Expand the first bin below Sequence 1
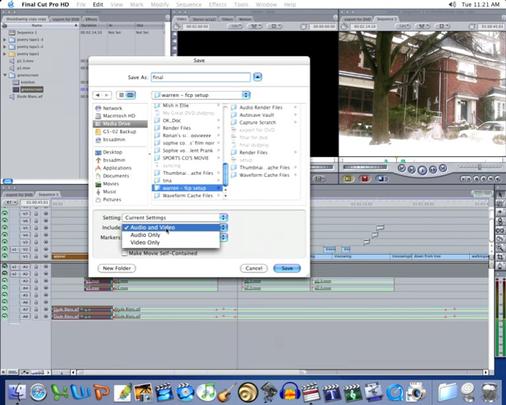Image resolution: width=506 pixels, height=405 pixels. coord(5,40)
